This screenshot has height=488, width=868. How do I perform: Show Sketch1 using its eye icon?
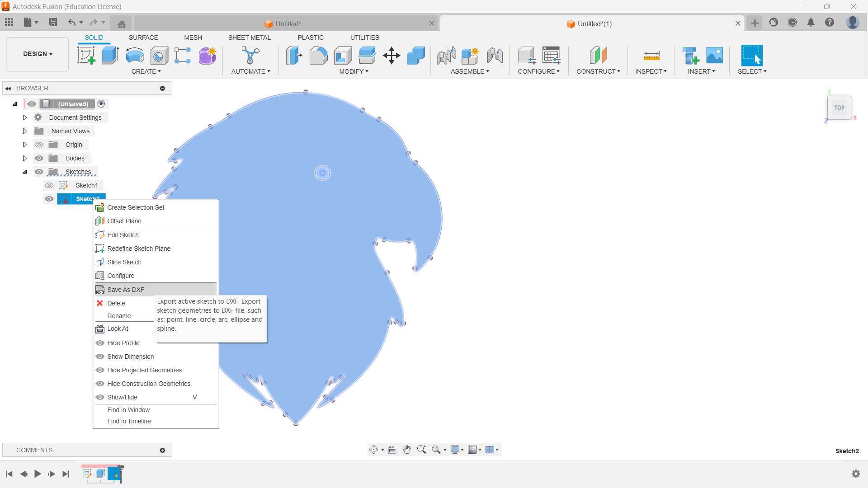pos(49,185)
